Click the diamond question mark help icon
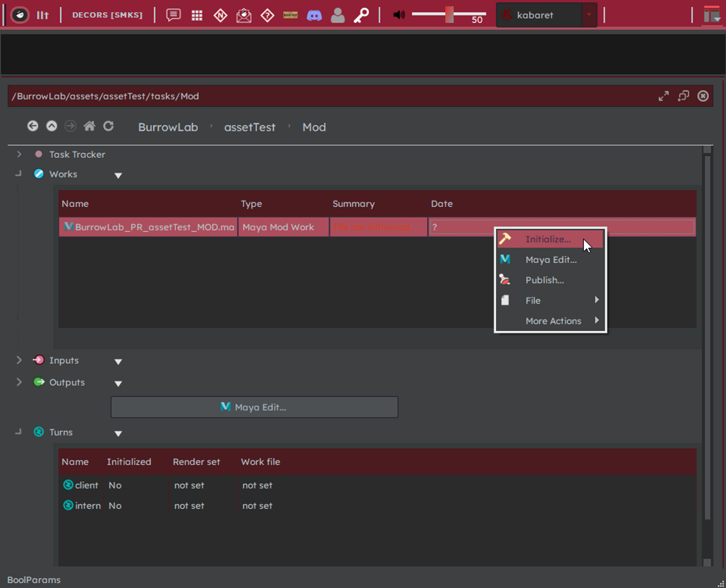This screenshot has height=588, width=726. click(x=268, y=15)
